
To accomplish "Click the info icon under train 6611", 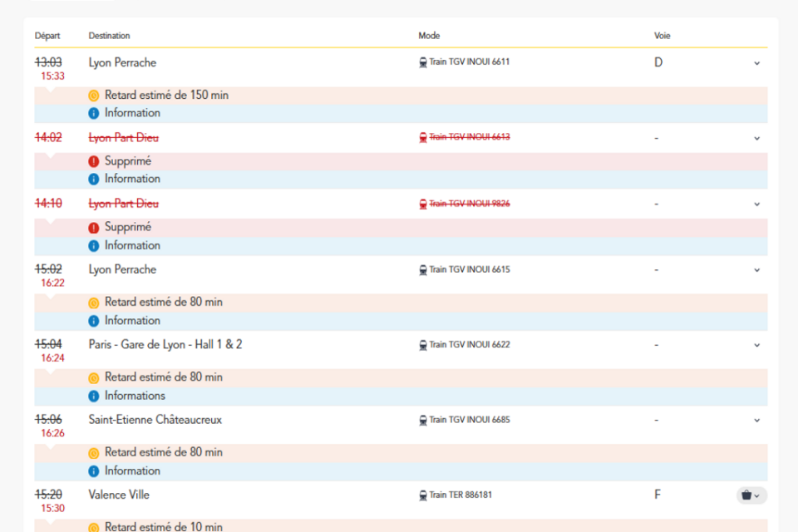I will (94, 113).
